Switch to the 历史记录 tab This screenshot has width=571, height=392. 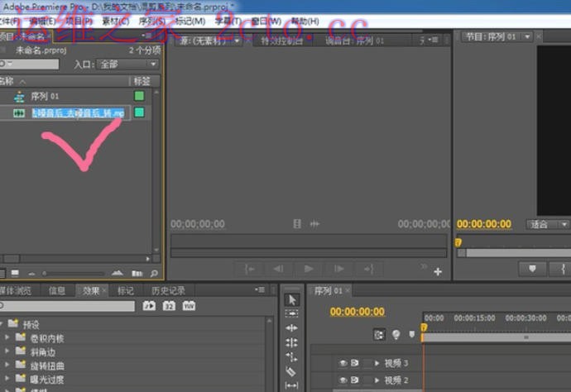point(168,290)
